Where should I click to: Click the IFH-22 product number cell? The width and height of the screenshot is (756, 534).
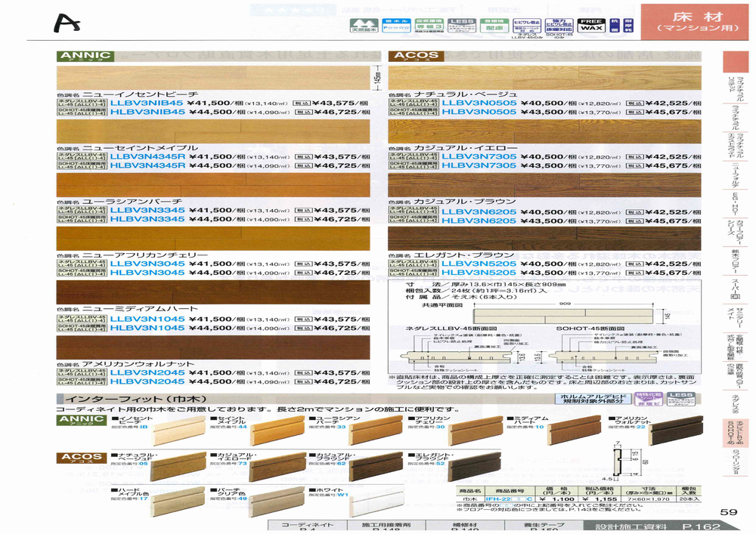pyautogui.click(x=509, y=499)
